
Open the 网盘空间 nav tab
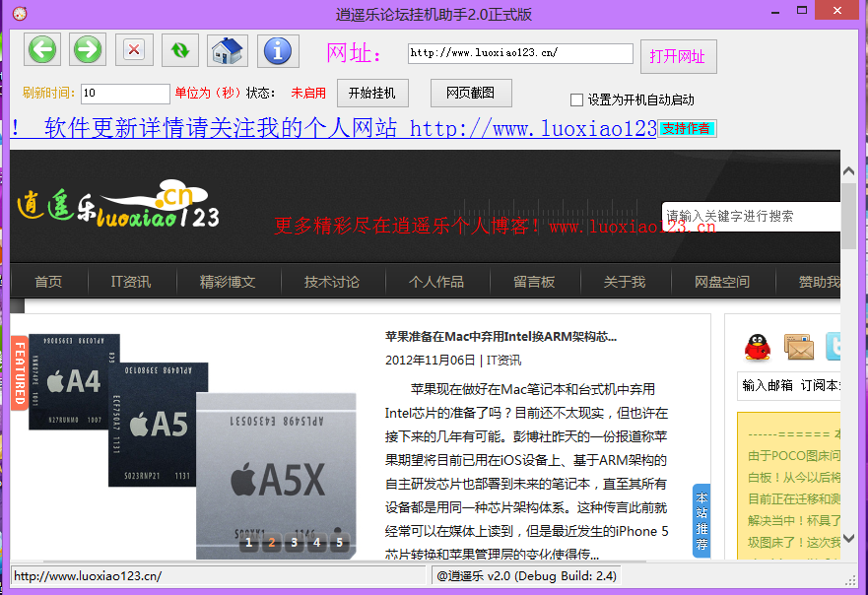pyautogui.click(x=722, y=282)
